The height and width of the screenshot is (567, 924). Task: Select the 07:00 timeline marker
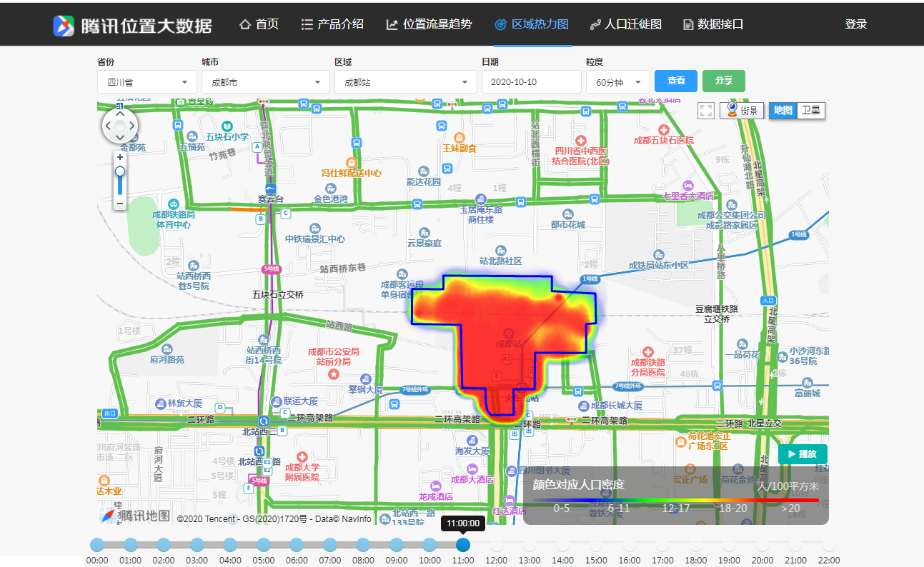(x=330, y=545)
